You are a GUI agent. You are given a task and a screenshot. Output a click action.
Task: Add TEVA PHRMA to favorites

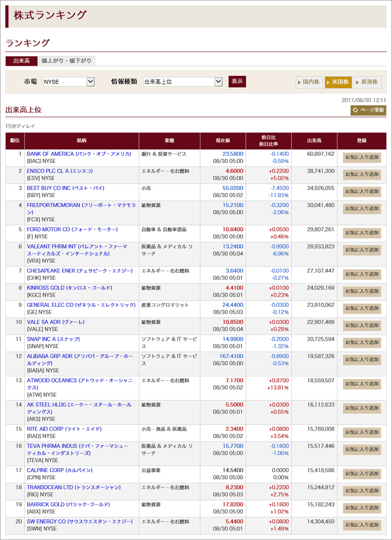pyautogui.click(x=362, y=450)
